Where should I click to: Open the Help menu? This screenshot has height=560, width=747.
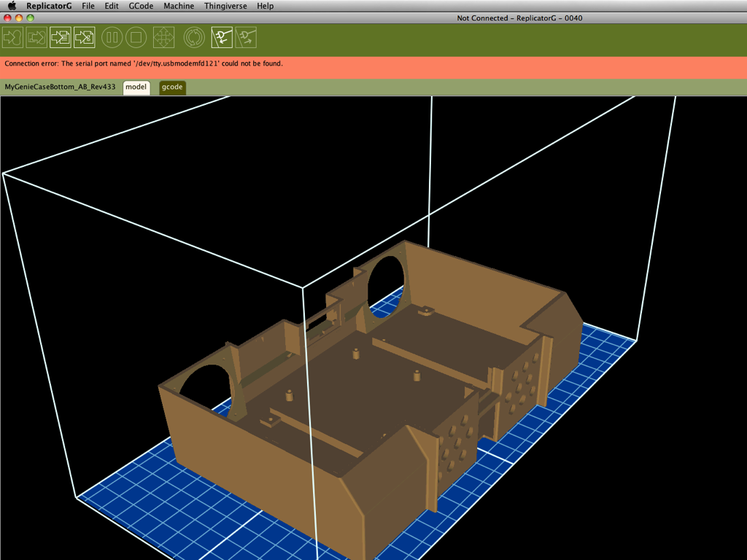[x=266, y=6]
